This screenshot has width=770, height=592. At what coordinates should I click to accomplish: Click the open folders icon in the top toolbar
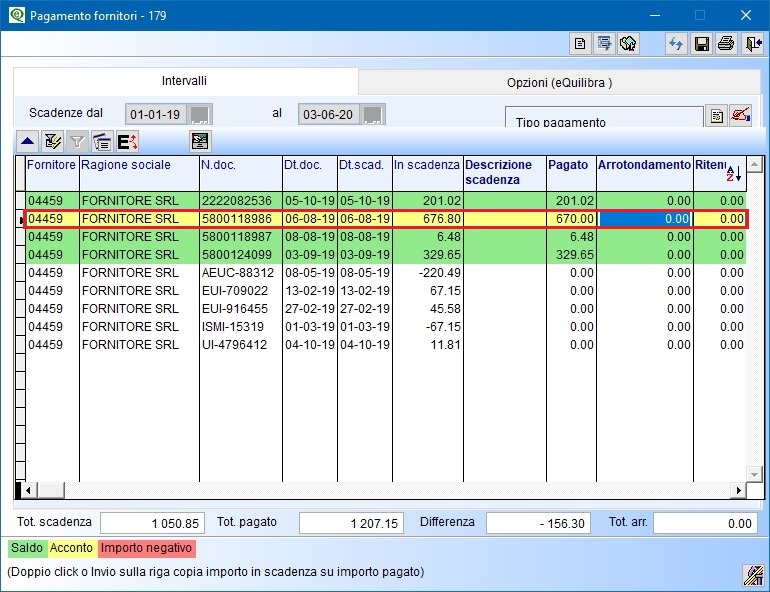tap(628, 44)
